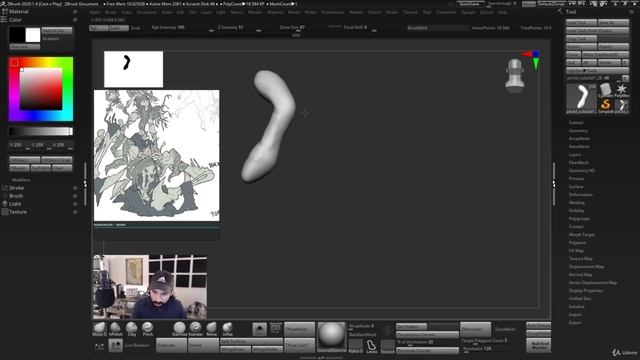The image size is (640, 360).
Task: Select the hPolish brush
Action: click(116, 329)
